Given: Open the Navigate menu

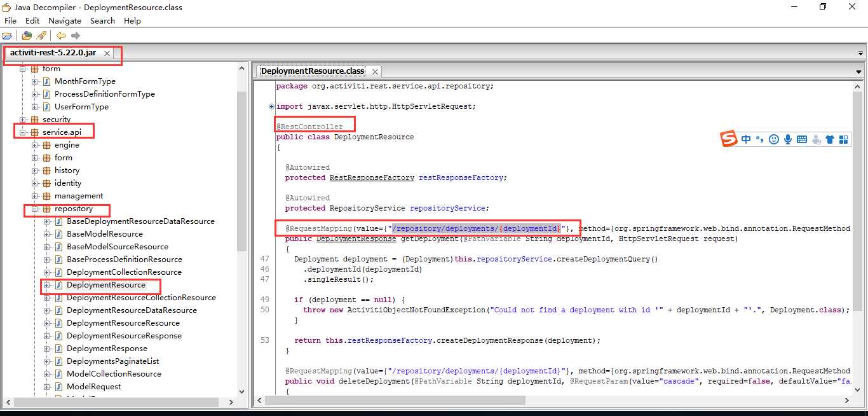Looking at the screenshot, I should (65, 20).
